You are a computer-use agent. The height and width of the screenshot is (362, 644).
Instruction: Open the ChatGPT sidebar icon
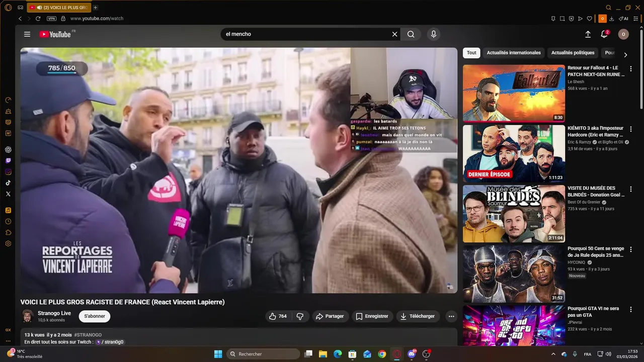[8, 150]
